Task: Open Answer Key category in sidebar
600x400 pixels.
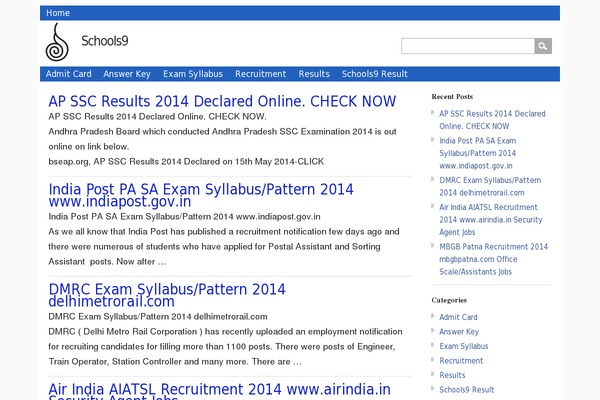Action: [459, 332]
